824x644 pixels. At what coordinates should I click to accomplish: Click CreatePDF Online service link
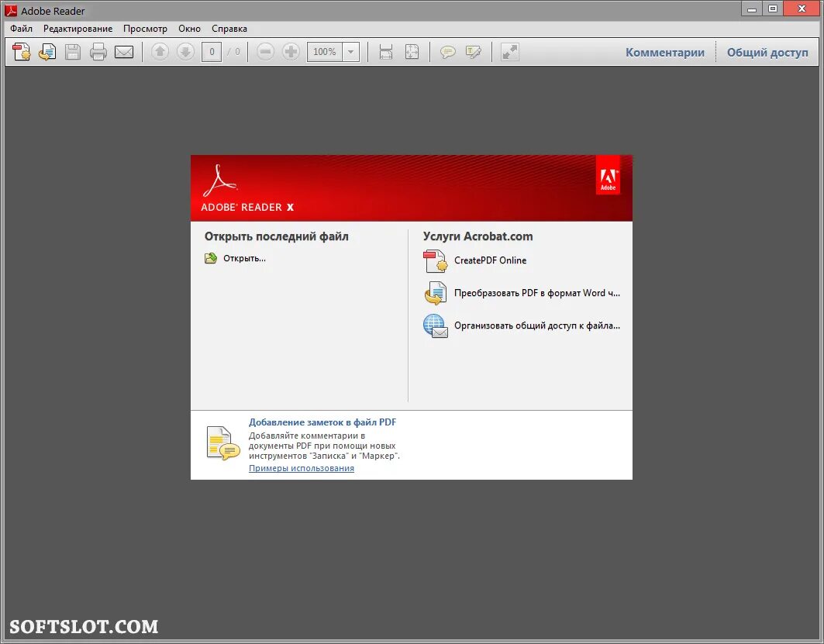coord(491,260)
